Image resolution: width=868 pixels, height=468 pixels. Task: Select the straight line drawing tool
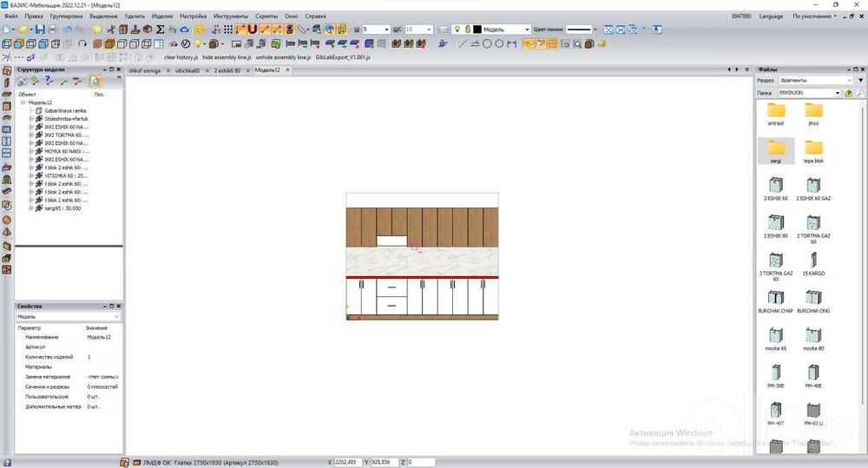tap(463, 43)
